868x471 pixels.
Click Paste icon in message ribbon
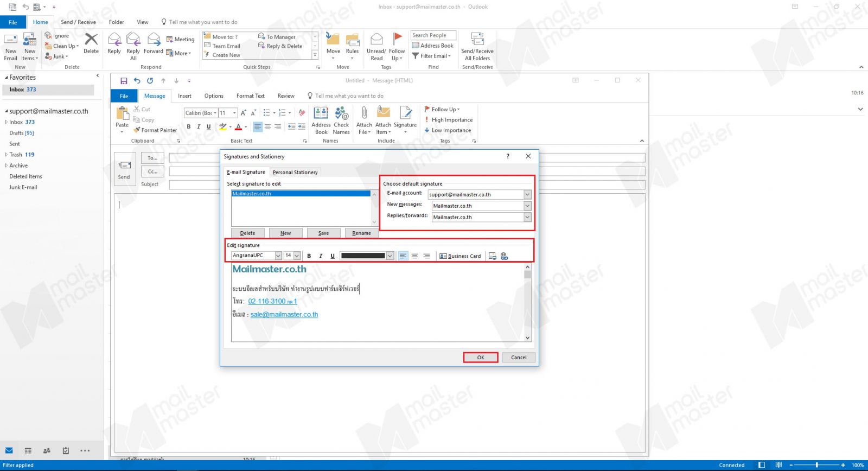click(123, 114)
